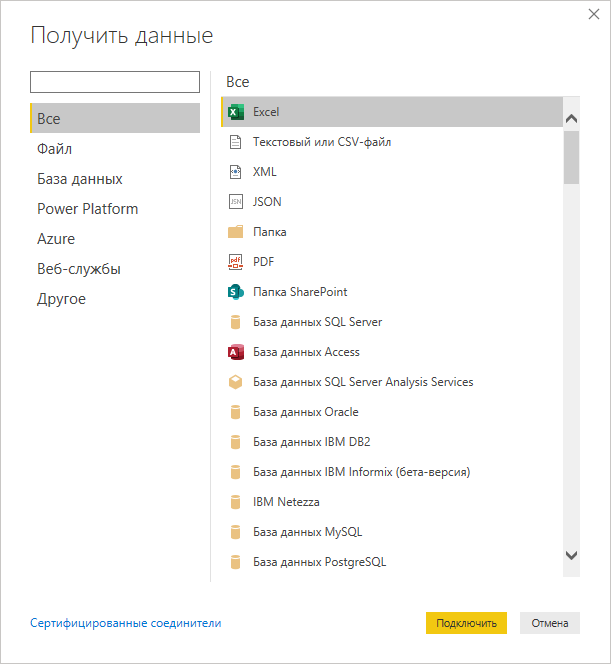Select База данных MySQL label
This screenshot has height=664, width=611.
tap(307, 532)
